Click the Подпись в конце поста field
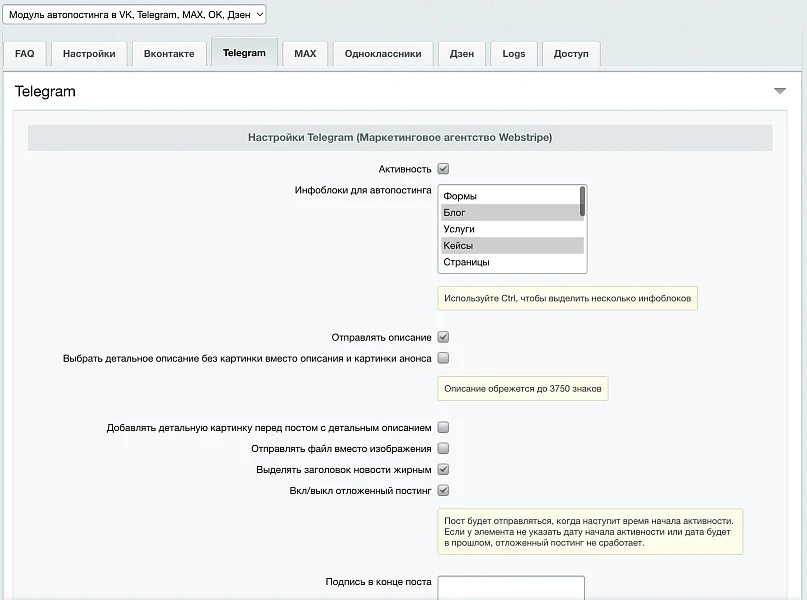The image size is (807, 600). point(511,588)
